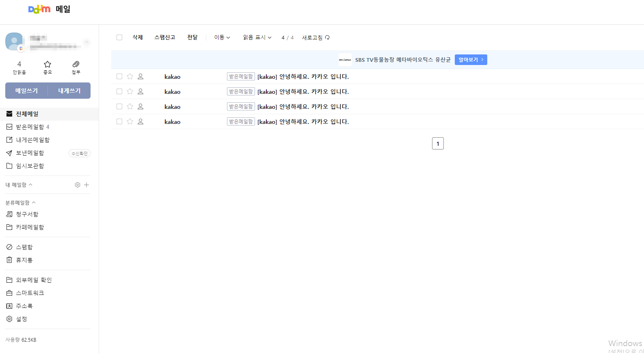This screenshot has width=644, height=353.
Task: Open 청구서함 bills folder
Action: tap(27, 214)
